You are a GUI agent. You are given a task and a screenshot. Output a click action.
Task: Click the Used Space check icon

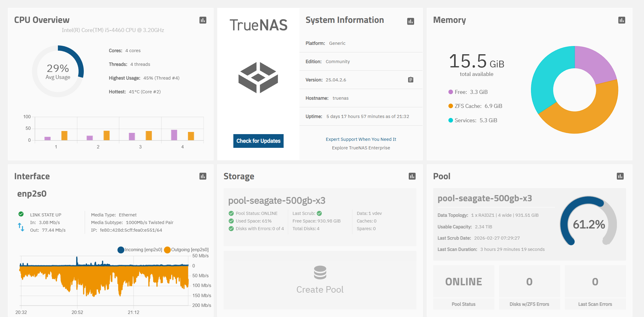(x=231, y=221)
